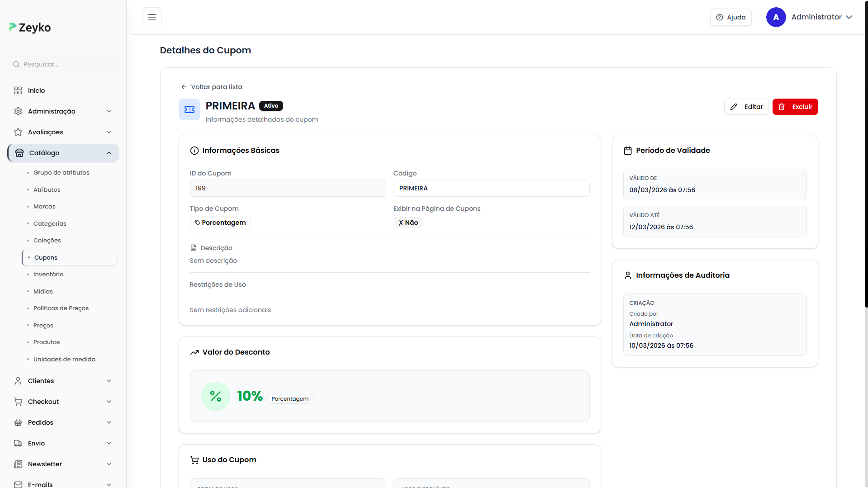Image resolution: width=868 pixels, height=488 pixels.
Task: Click the green percent discount icon
Action: pos(215,396)
